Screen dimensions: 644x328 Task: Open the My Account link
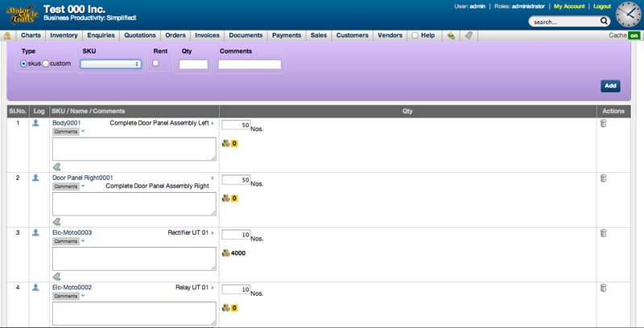pyautogui.click(x=569, y=6)
